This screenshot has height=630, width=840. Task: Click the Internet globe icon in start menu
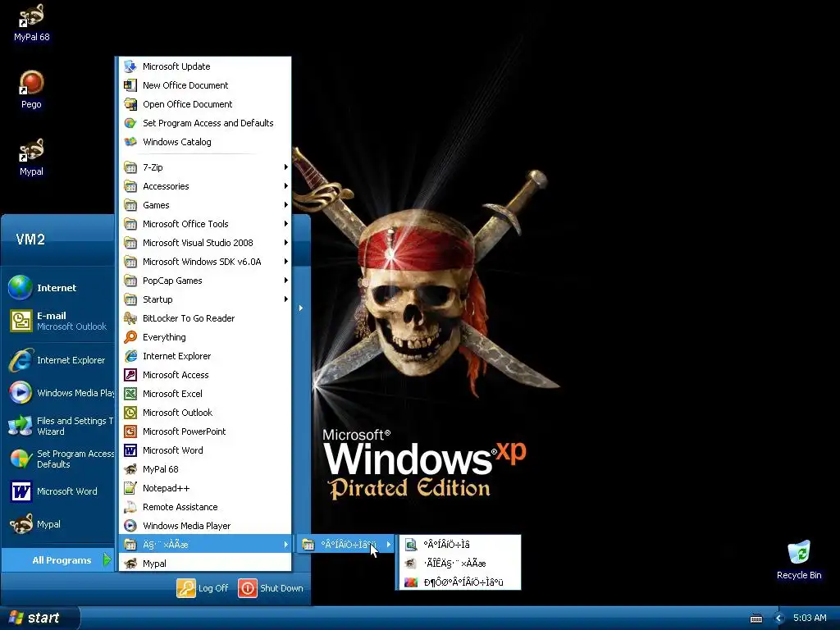(21, 288)
